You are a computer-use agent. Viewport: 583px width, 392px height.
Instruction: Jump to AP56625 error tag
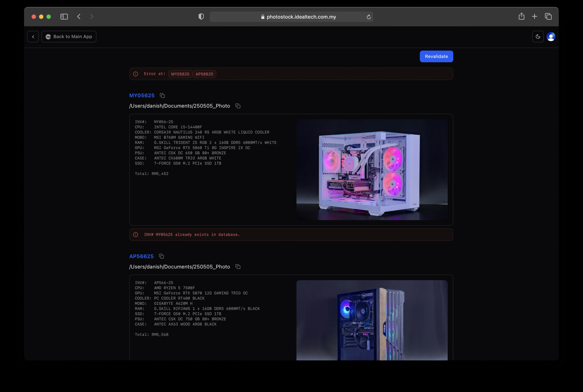pos(204,74)
